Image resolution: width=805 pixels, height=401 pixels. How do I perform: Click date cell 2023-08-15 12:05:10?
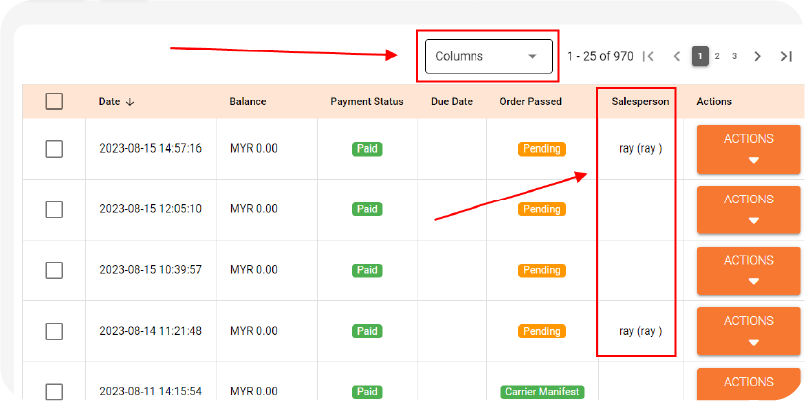[x=150, y=209]
